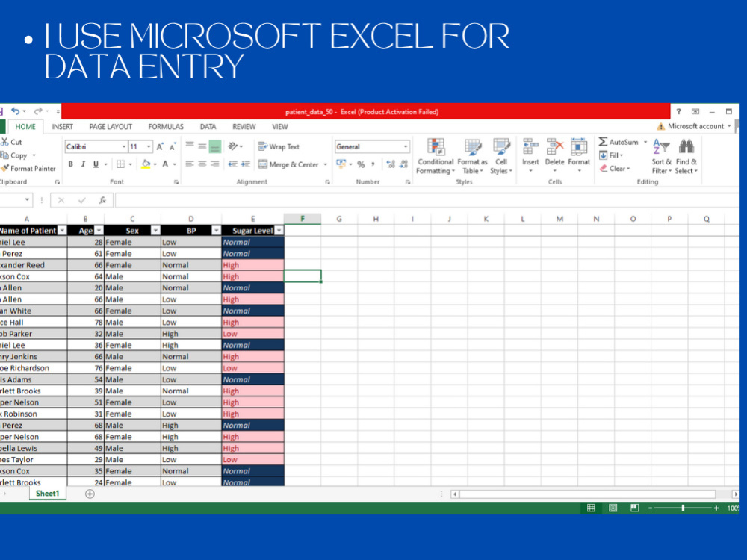Click Insert cells button
This screenshot has height=560, width=747.
pyautogui.click(x=530, y=156)
